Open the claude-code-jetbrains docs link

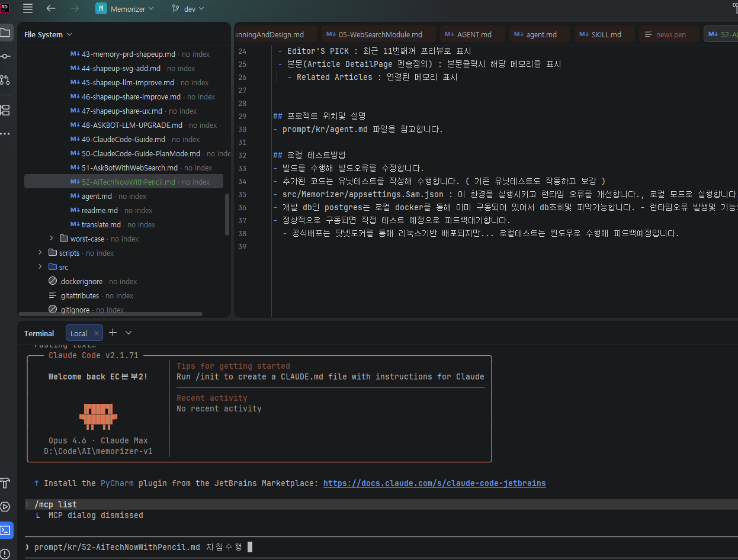point(434,483)
